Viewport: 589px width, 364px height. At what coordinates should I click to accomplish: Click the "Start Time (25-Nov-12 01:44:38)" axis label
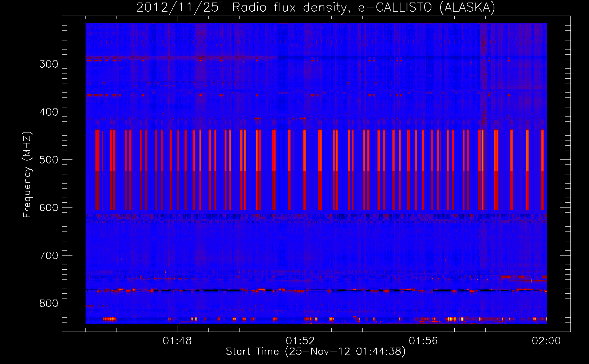coord(316,352)
